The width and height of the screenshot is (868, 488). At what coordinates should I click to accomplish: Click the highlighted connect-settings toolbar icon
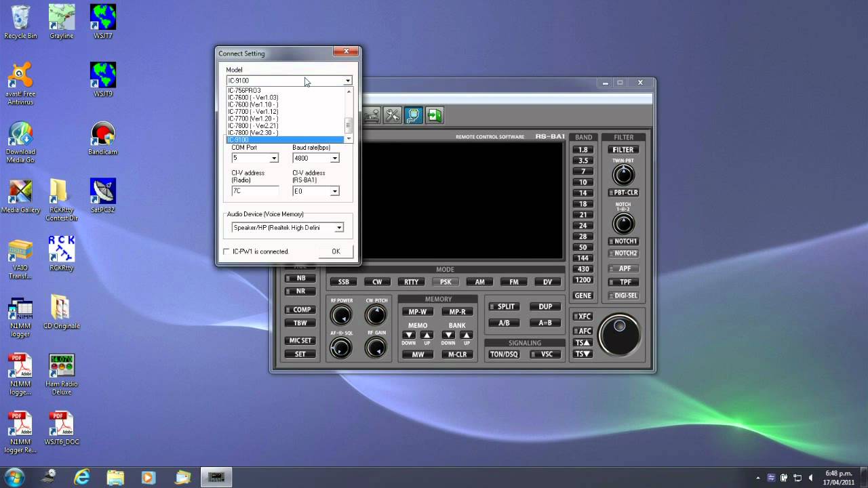coord(414,115)
